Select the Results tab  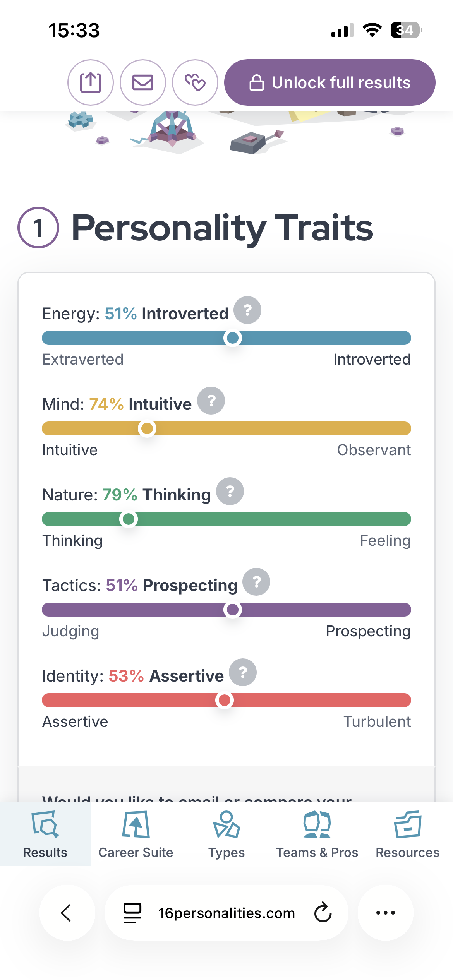pyautogui.click(x=45, y=834)
